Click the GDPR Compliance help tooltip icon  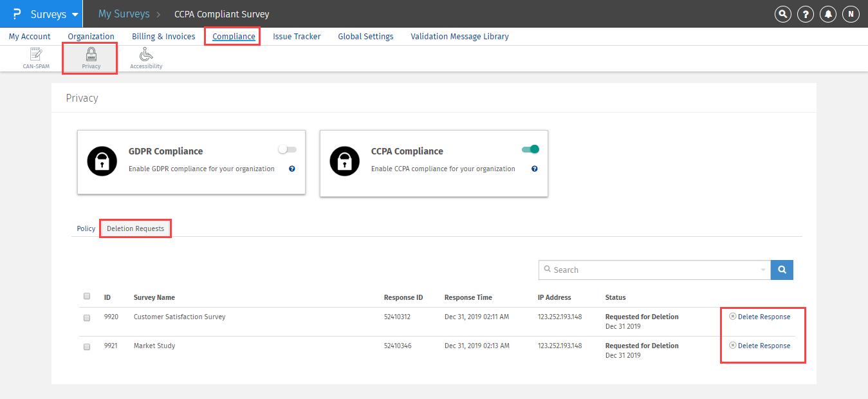click(291, 169)
